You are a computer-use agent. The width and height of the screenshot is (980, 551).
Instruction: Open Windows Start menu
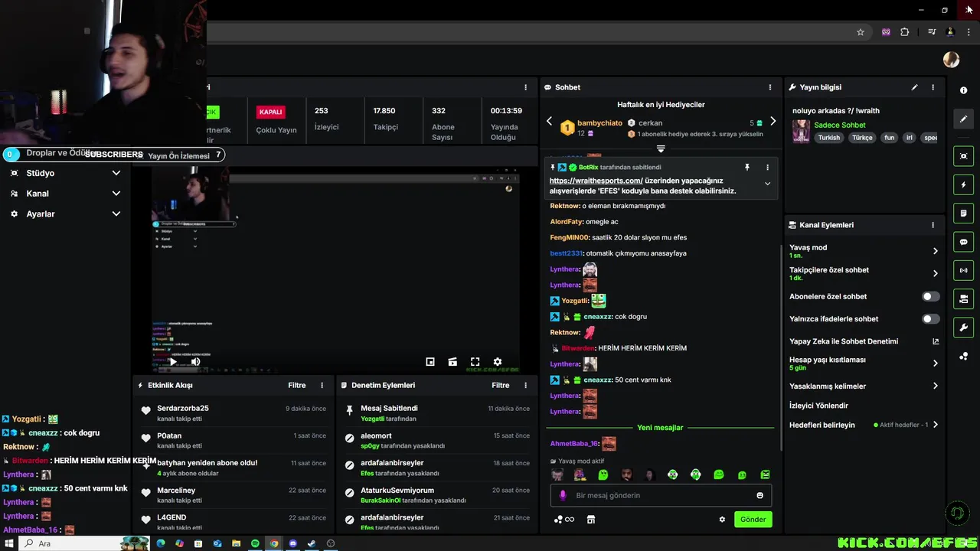coord(9,543)
